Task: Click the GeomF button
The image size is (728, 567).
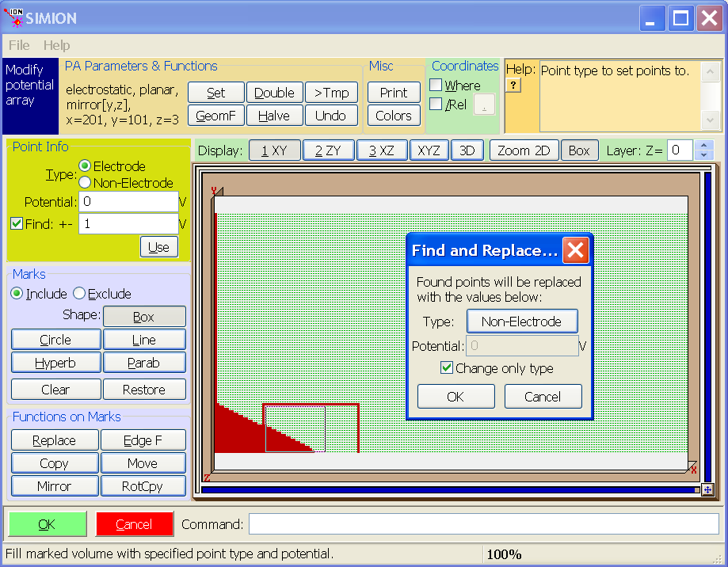Action: 216,115
